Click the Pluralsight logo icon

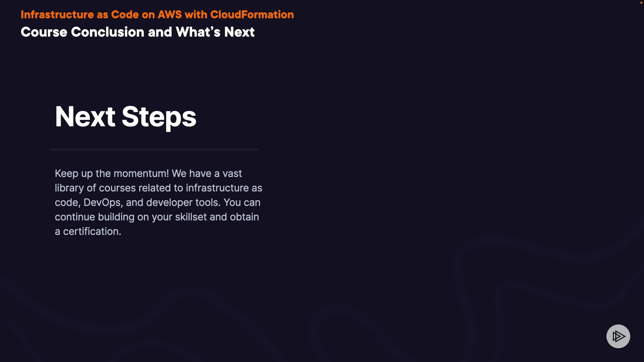[x=618, y=336]
